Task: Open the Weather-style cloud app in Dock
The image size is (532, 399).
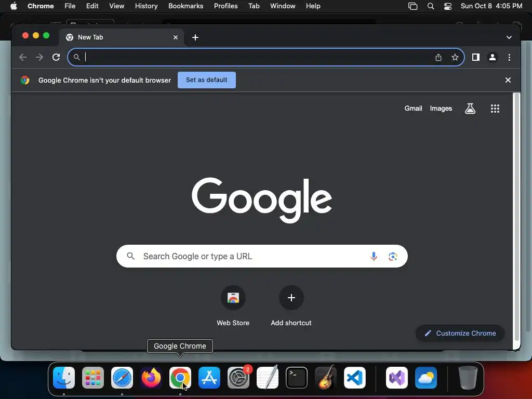Action: coord(426,378)
